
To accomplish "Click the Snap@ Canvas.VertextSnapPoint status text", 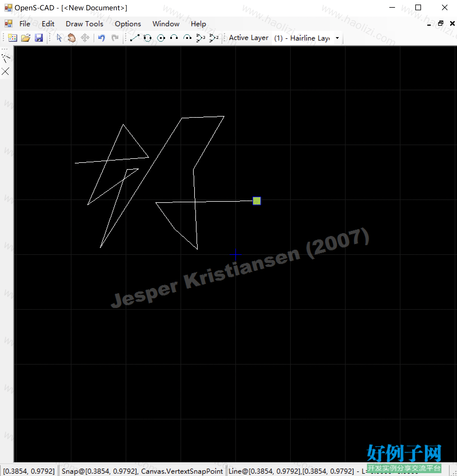I will click(142, 471).
